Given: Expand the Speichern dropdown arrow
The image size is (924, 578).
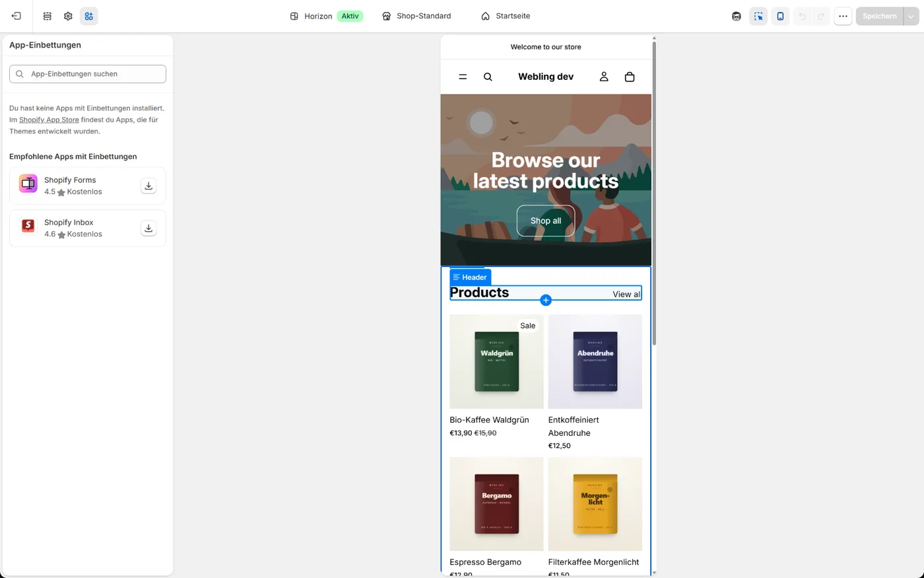Looking at the screenshot, I should (911, 16).
